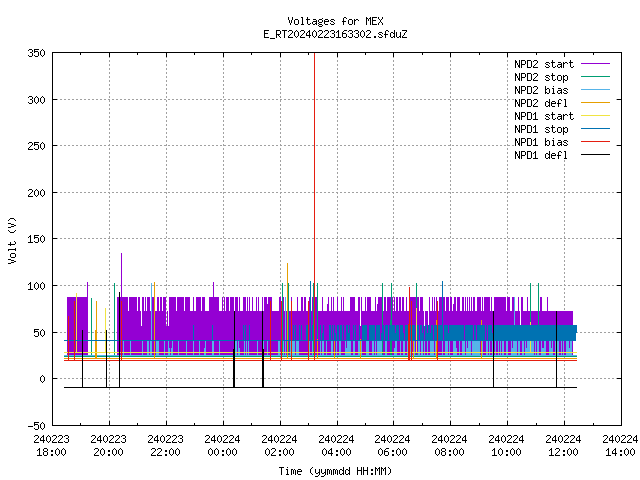Click the NPD2 stop legend label
Viewport: 640px width, 480px height.
(541, 77)
